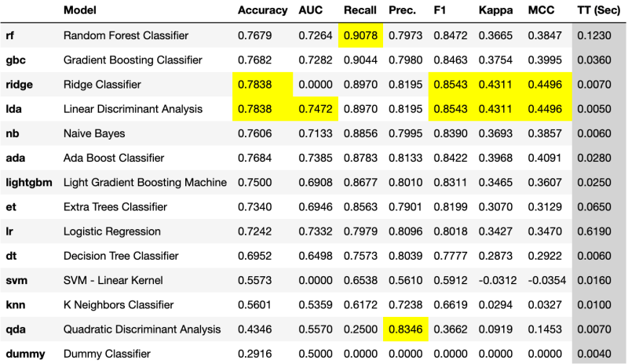The width and height of the screenshot is (628, 364).
Task: Select the qda row index label
Action: pyautogui.click(x=16, y=329)
